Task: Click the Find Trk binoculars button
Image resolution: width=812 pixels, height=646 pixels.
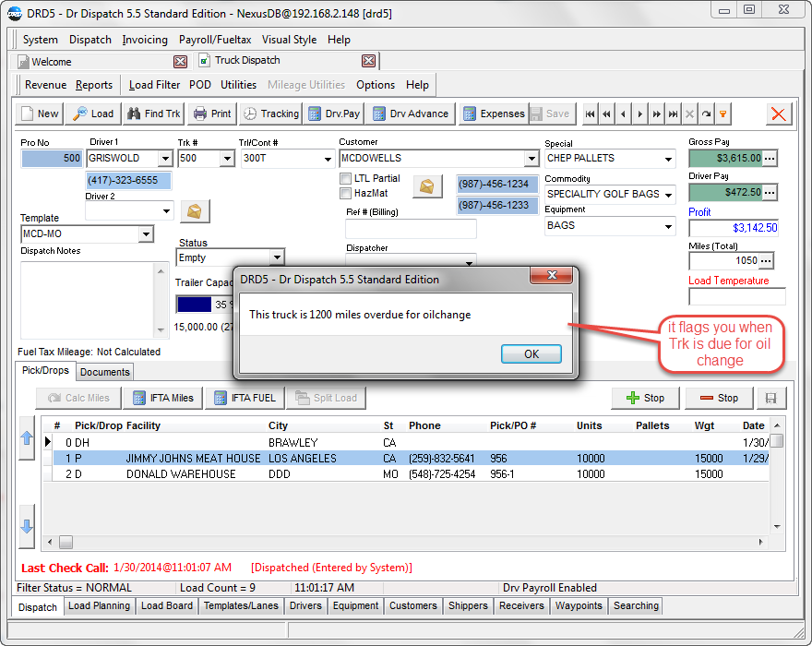Action: coord(154,114)
